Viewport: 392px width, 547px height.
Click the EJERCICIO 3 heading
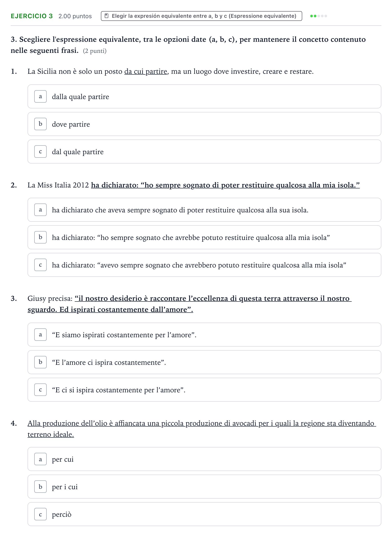coord(32,16)
